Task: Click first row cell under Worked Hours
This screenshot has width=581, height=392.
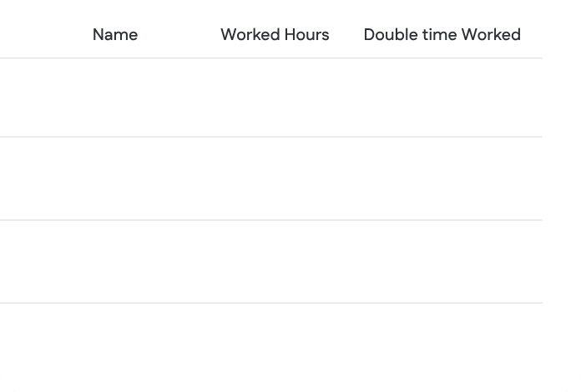Action: [x=275, y=98]
